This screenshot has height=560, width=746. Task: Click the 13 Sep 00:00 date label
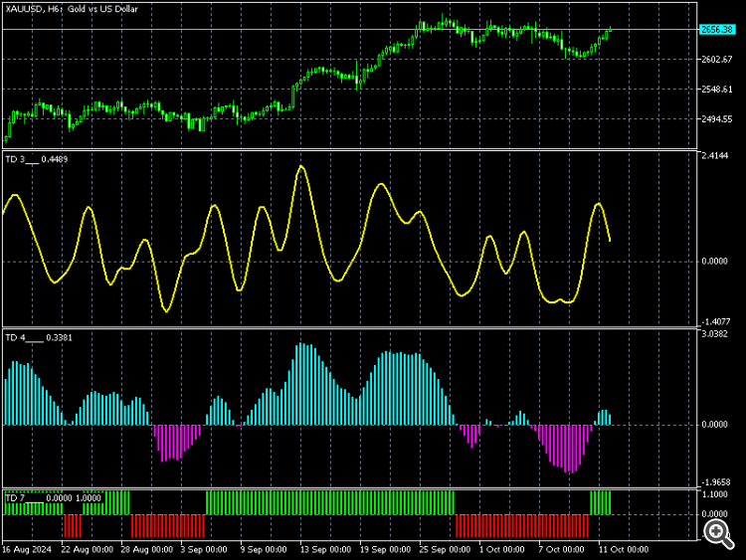(325, 549)
